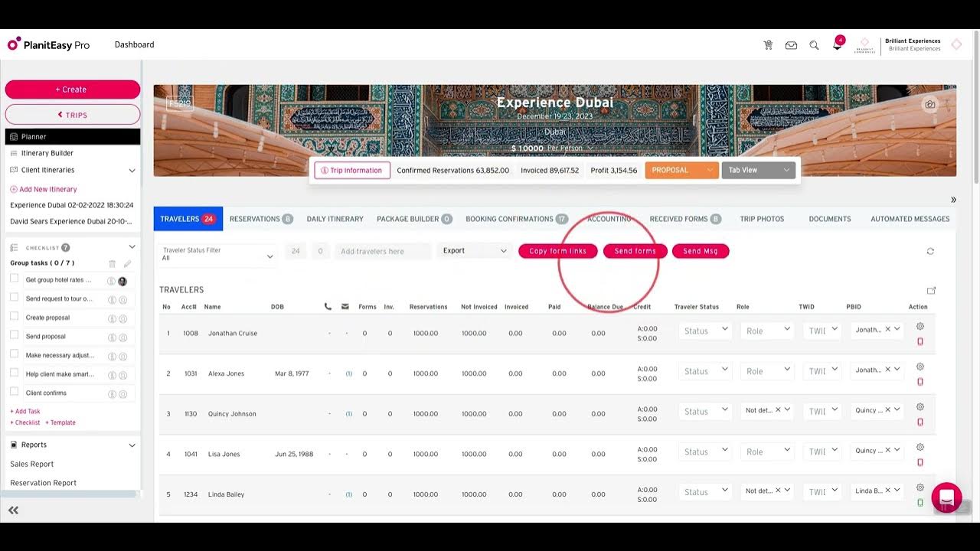This screenshot has width=980, height=551.
Task: Click the Send forms button
Action: [635, 251]
